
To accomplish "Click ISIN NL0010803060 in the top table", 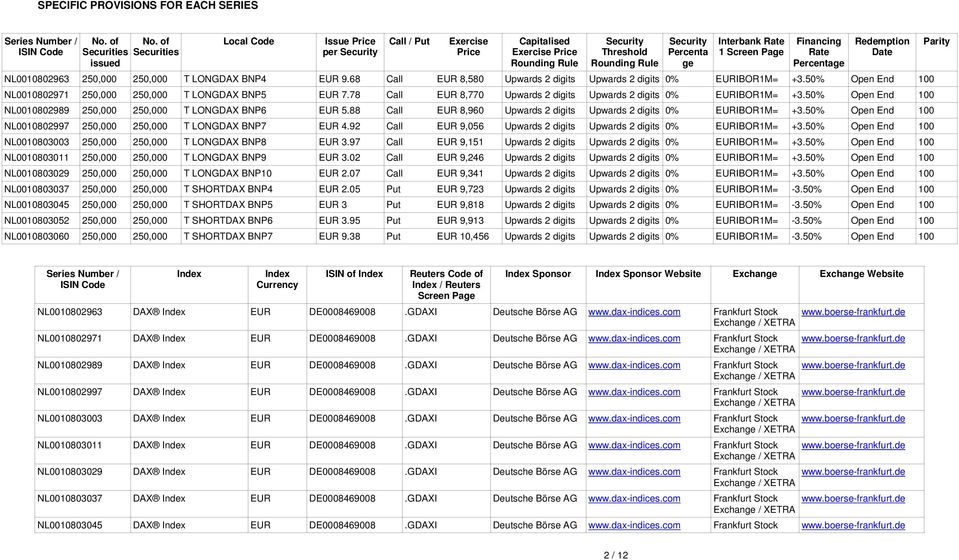I will pyautogui.click(x=37, y=237).
